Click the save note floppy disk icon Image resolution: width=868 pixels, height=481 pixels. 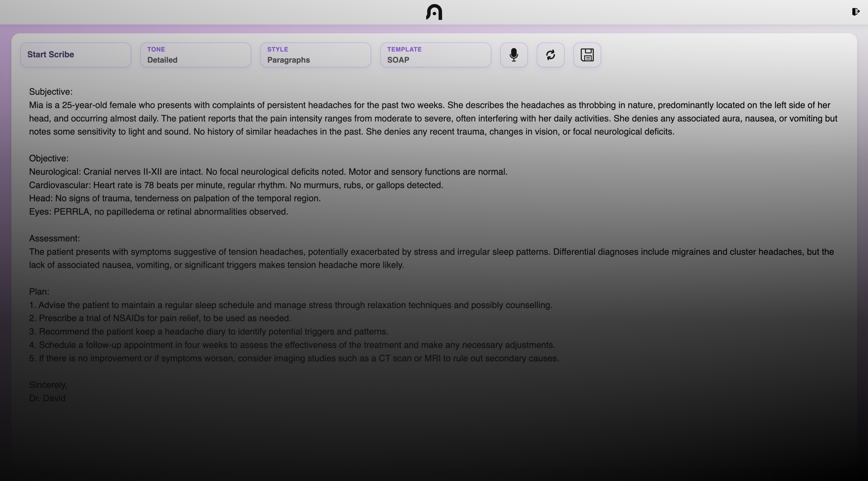[587, 55]
